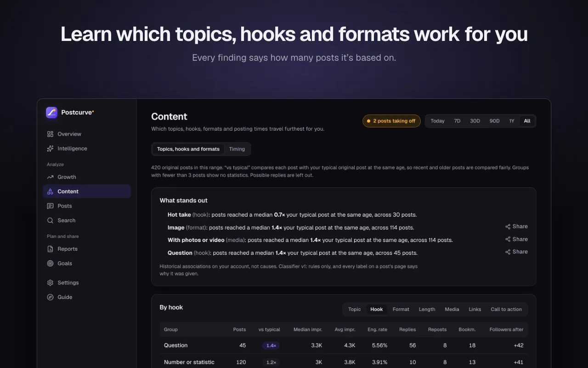The image size is (588, 368).
Task: Sort by the Followers after column header
Action: (506, 329)
